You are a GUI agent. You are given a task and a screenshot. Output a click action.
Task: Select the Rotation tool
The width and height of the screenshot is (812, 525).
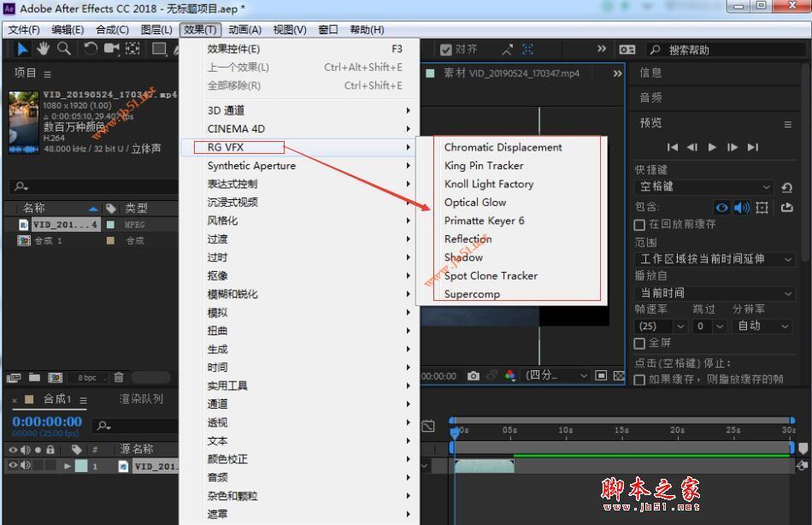pyautogui.click(x=91, y=50)
